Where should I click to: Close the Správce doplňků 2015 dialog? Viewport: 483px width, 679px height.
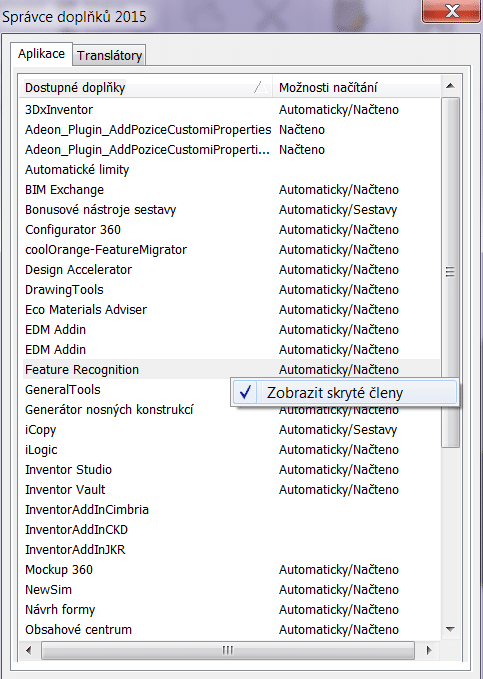(451, 10)
